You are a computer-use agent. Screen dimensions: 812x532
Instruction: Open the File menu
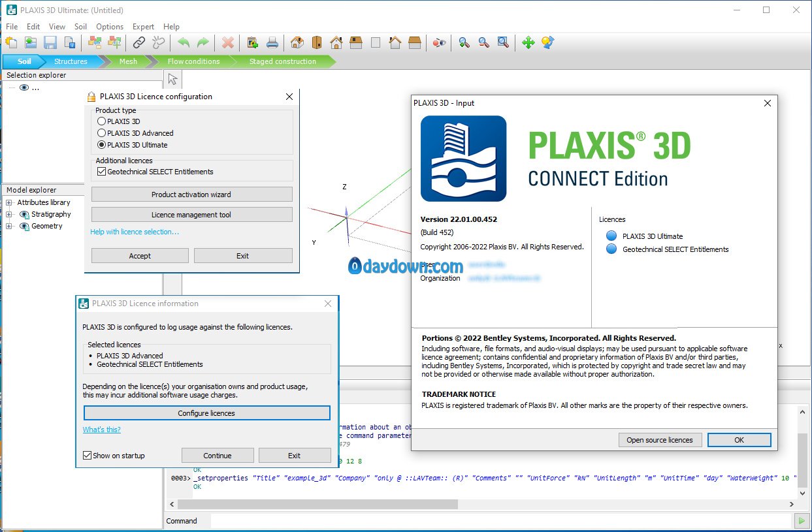click(x=12, y=27)
